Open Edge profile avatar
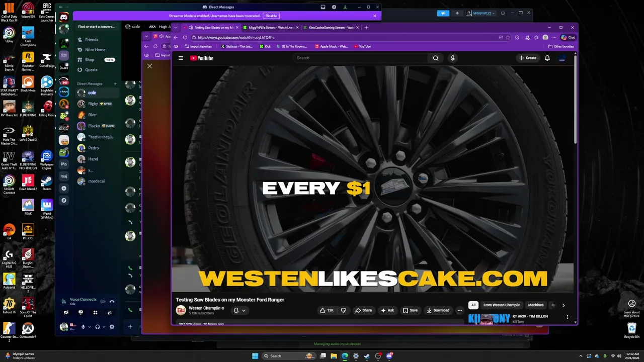Screen dimensions: 644x362 545,37
